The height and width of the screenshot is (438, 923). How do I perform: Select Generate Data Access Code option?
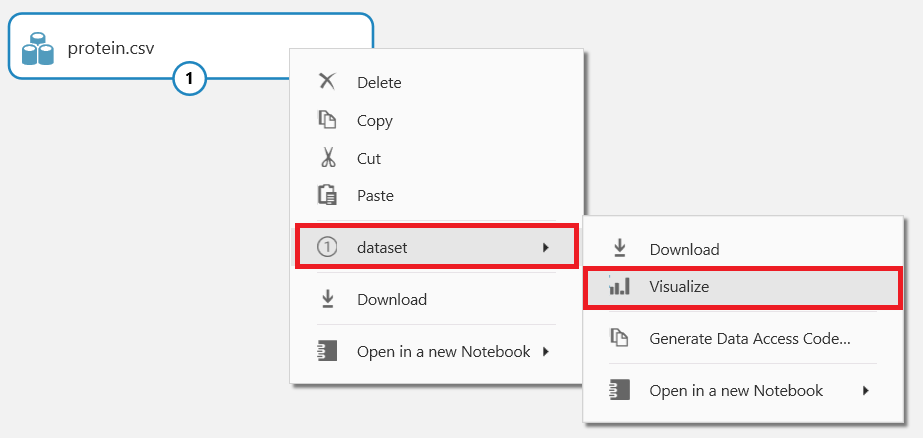click(749, 338)
